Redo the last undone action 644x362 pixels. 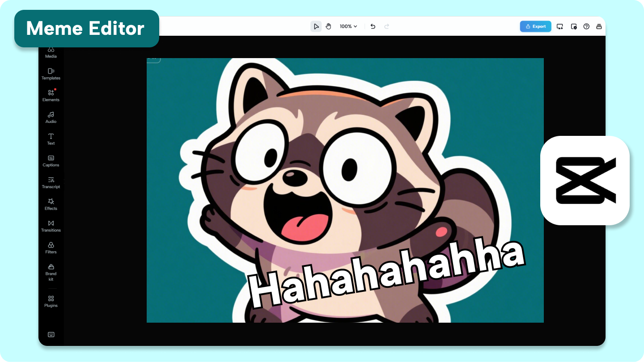387,26
